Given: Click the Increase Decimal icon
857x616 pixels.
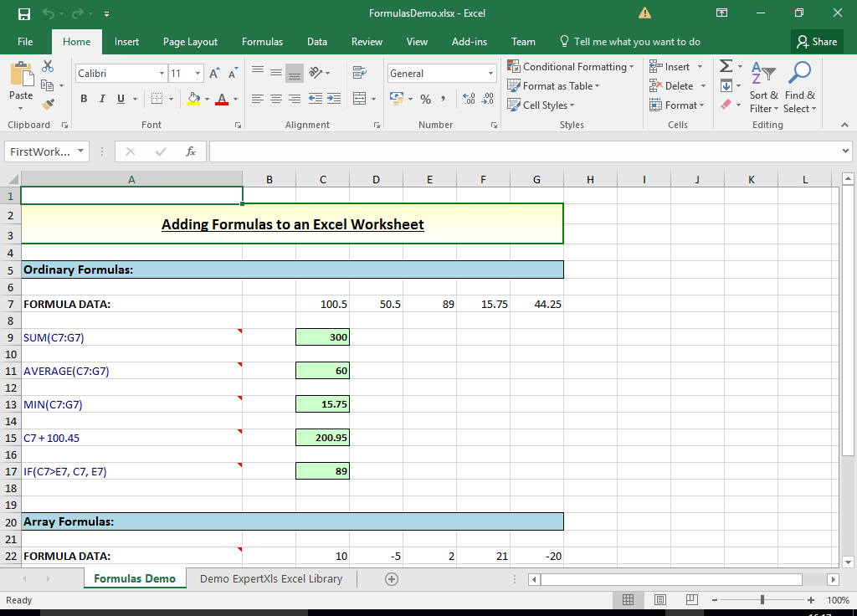Looking at the screenshot, I should (x=469, y=99).
